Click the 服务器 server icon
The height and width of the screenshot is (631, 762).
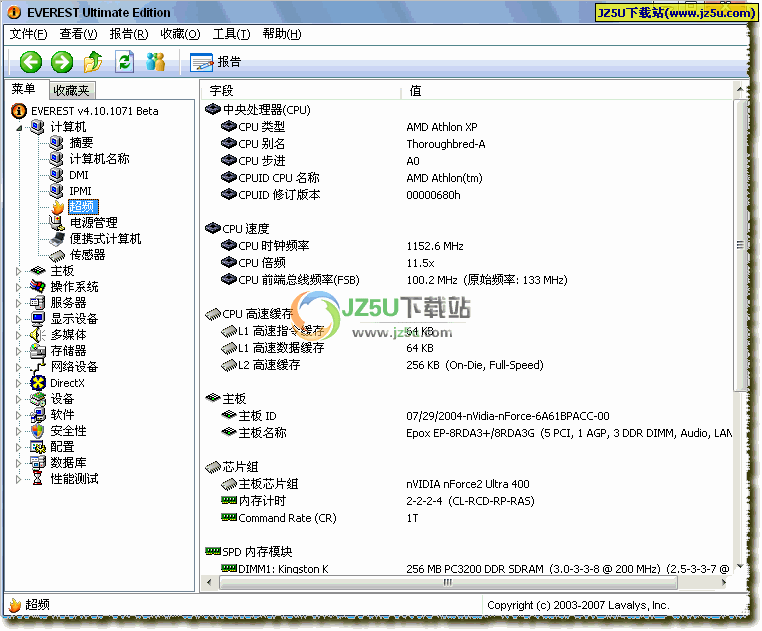pos(38,303)
